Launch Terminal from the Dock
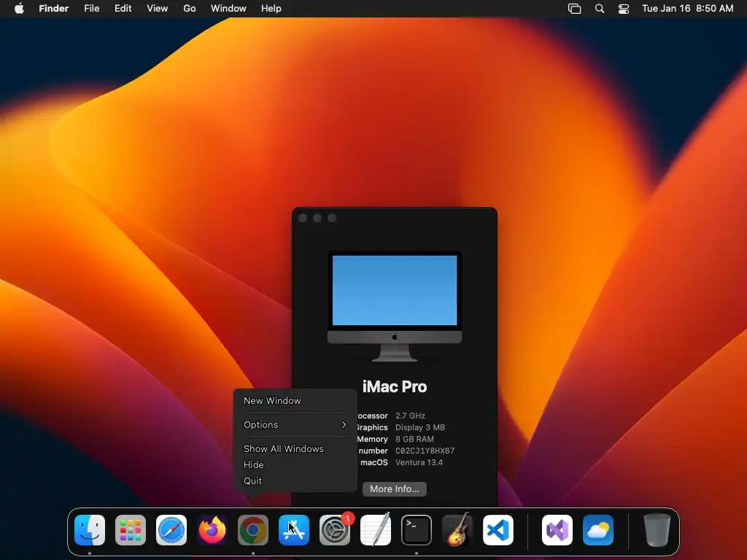747x560 pixels. coord(417,530)
